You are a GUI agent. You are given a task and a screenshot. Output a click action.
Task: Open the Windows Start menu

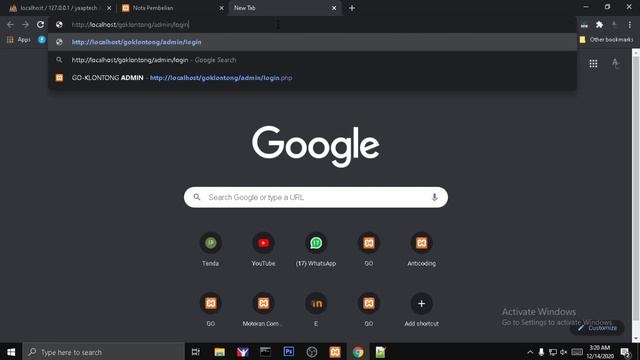point(11,351)
